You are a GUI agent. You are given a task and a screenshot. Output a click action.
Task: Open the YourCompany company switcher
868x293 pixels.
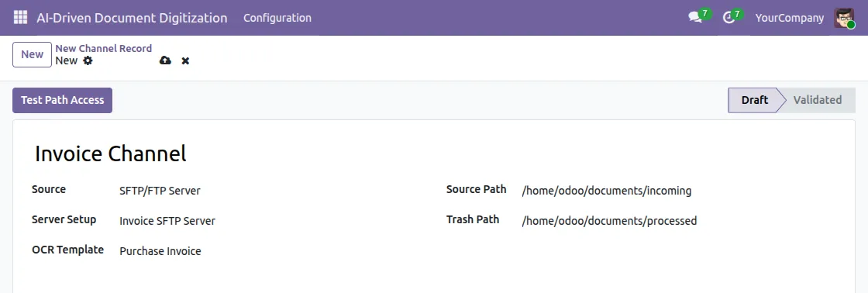790,18
